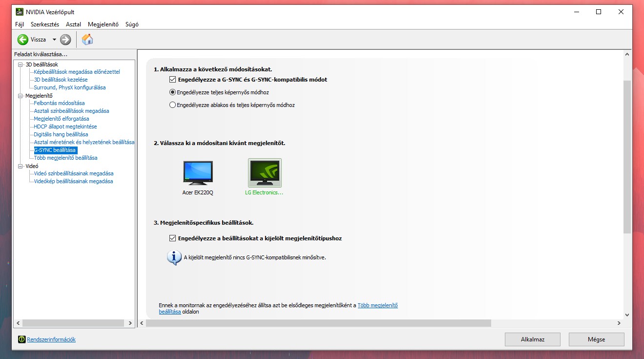Open the dropdown arrow beside Vissza

(x=54, y=40)
